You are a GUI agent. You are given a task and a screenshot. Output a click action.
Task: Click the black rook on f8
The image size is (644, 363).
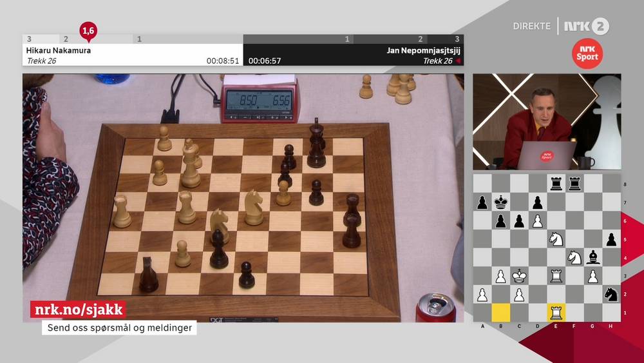click(574, 184)
